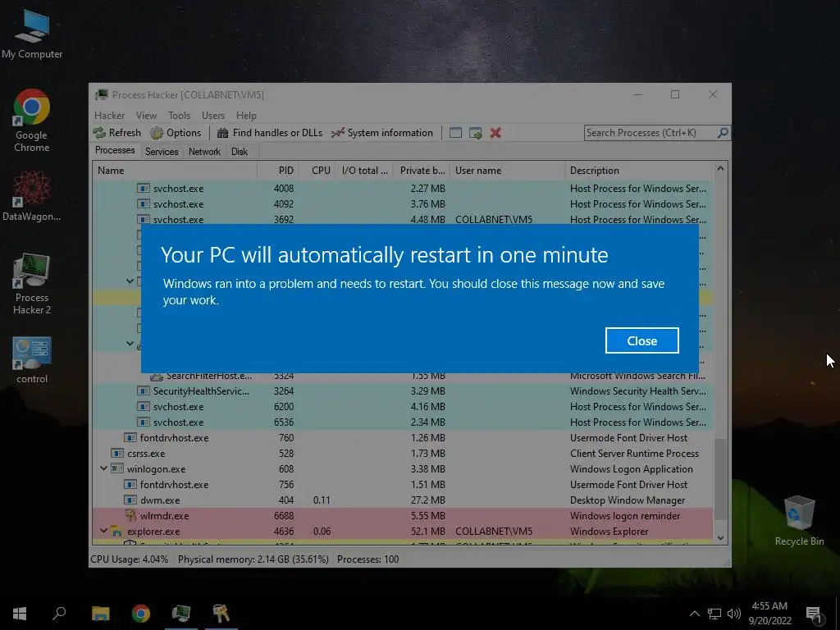Viewport: 840px width, 630px height.
Task: Open the Tools menu
Action: pos(179,116)
